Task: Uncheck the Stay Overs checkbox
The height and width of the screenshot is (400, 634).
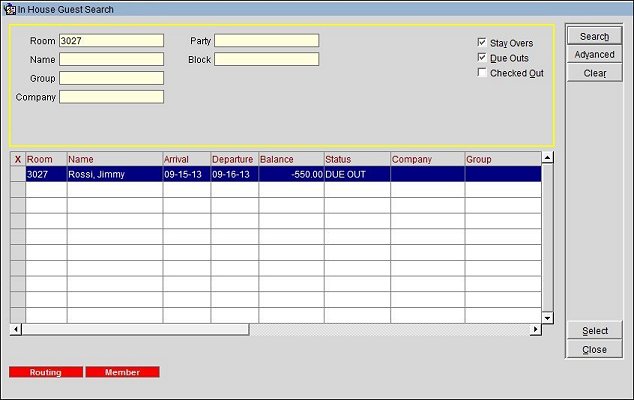Action: [x=483, y=43]
